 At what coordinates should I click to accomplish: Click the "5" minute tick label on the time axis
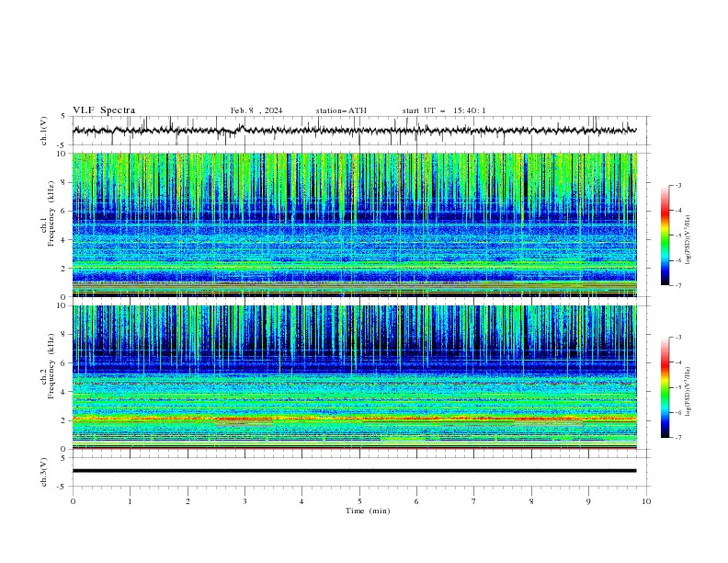359,501
